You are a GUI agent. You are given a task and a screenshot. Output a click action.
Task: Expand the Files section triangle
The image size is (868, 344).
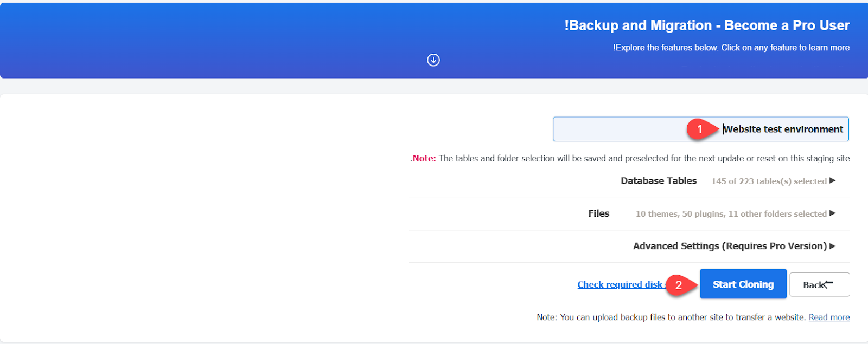[833, 213]
